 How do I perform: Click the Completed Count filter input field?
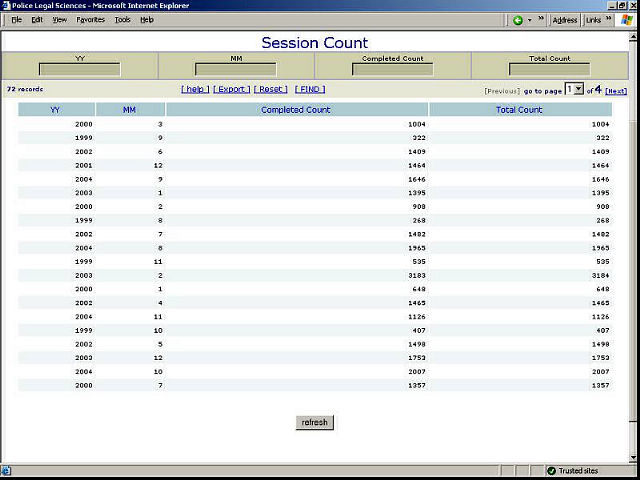(392, 70)
